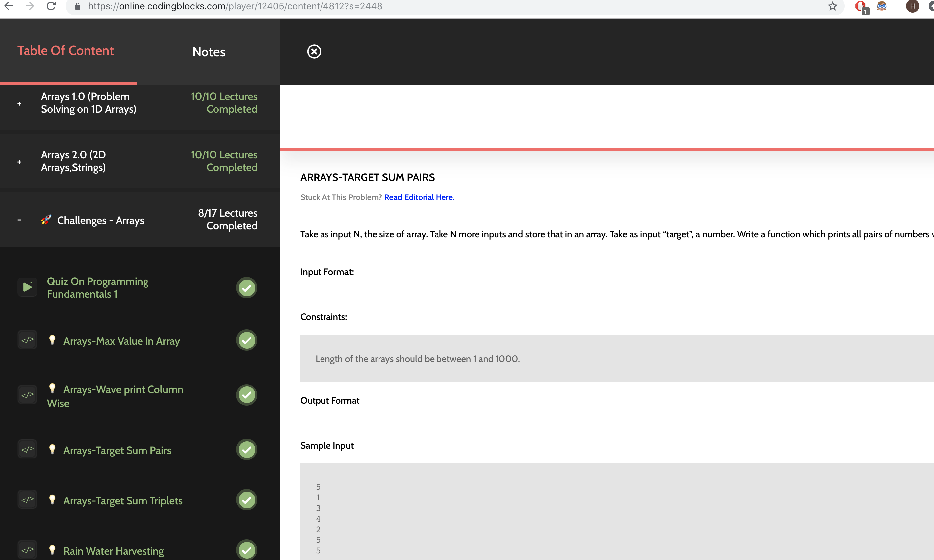The width and height of the screenshot is (934, 560).
Task: Click lightbulb icon for Arrays-Target Sum Pairs
Action: pos(52,449)
